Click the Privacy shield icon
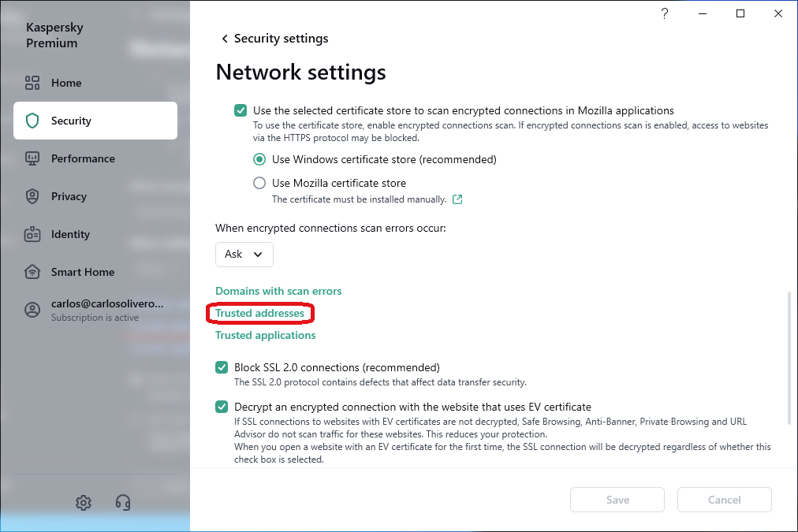This screenshot has height=532, width=798. (x=32, y=196)
